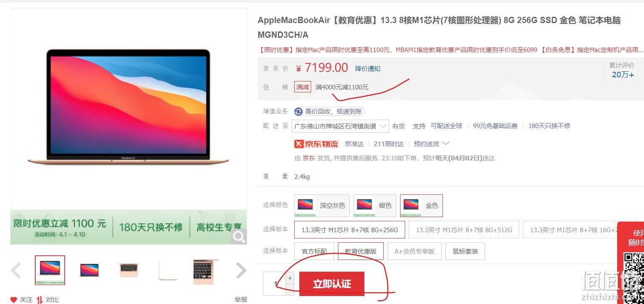Select the 鼠标套装 edition option
644x304 pixels.
465,251
